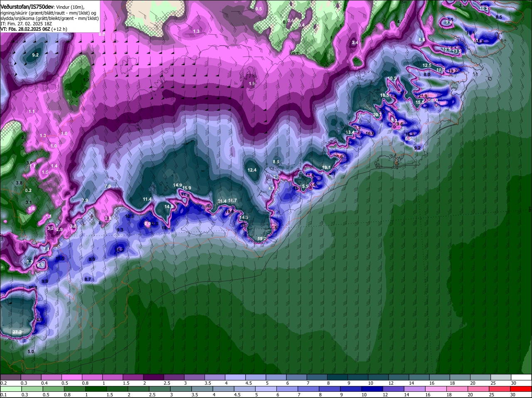Click the 20.7 value on the map
This screenshot has width=532, height=398.
377,115
